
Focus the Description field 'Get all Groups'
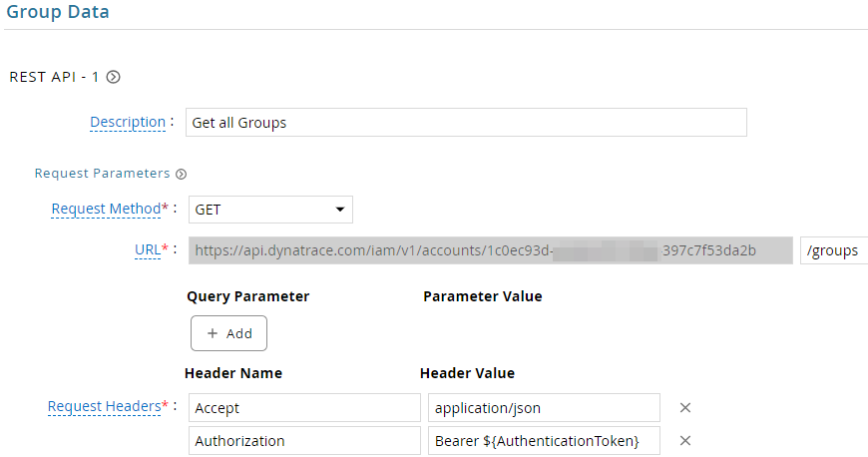(x=466, y=123)
